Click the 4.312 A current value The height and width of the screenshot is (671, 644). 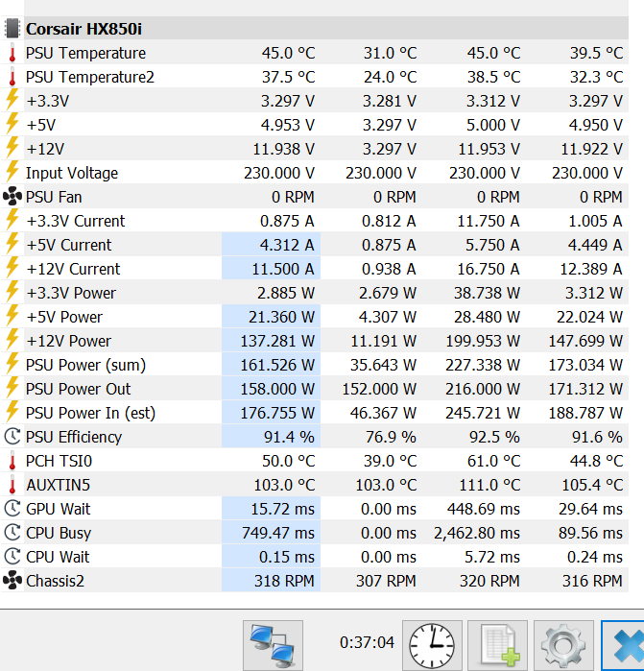coord(287,245)
